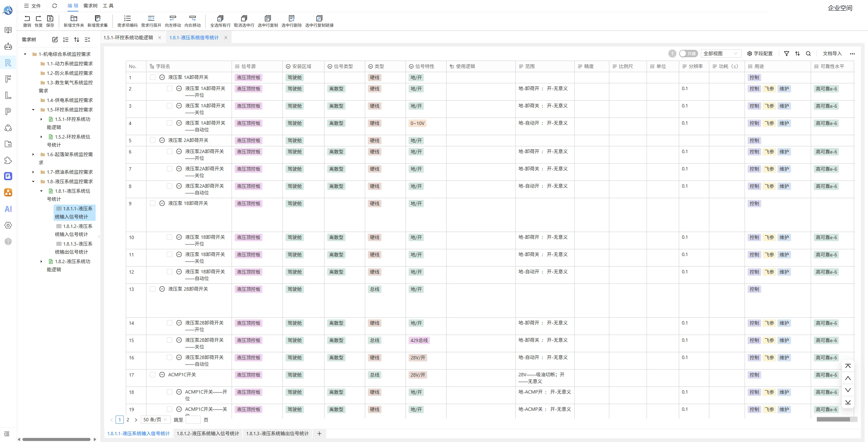Check the checkbox for row ACMP1C开关
This screenshot has height=442, width=868.
153,375
